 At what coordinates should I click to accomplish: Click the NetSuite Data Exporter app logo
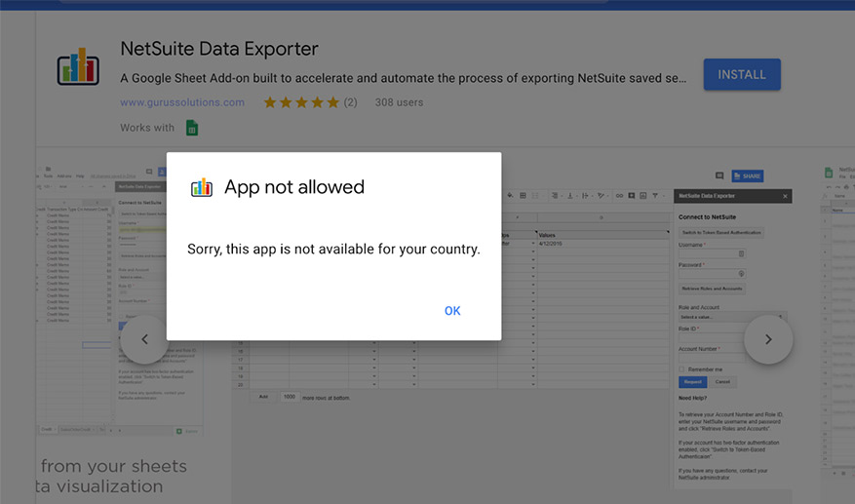tap(78, 66)
